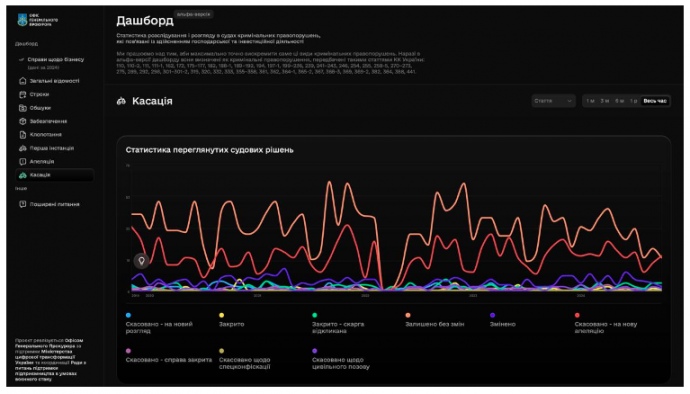The width and height of the screenshot is (690, 394).
Task: Collapse the Справи щодо бізнесу section
Action: coord(21,59)
